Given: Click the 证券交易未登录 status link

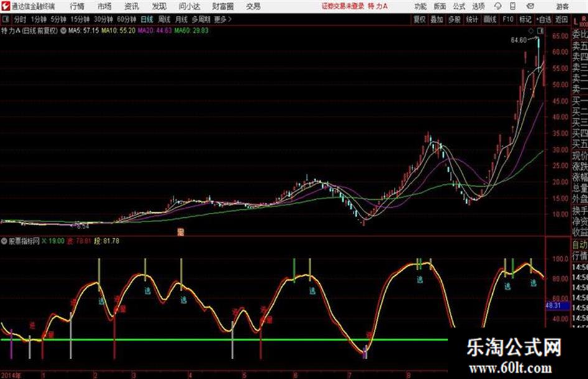Looking at the screenshot, I should 343,6.
